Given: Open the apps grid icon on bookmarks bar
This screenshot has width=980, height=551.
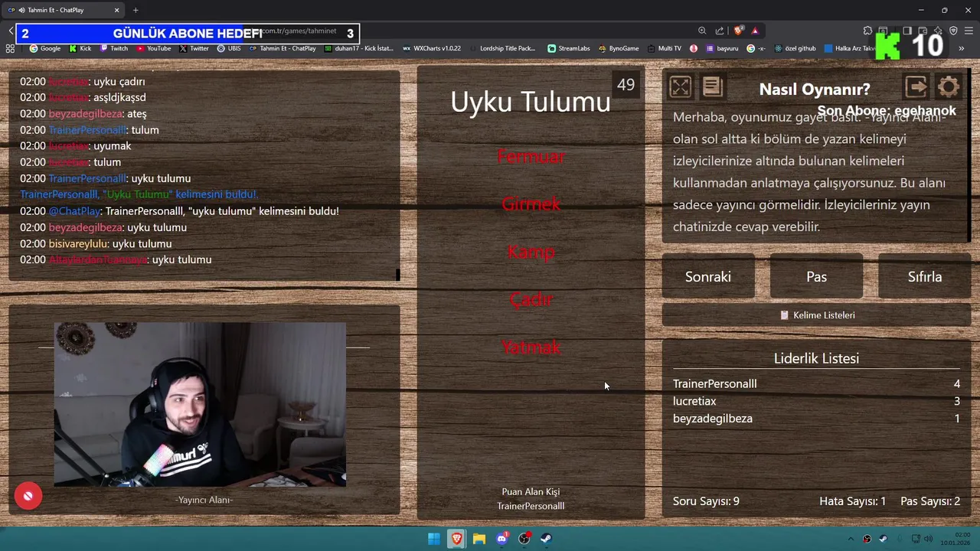Looking at the screenshot, I should (x=10, y=48).
